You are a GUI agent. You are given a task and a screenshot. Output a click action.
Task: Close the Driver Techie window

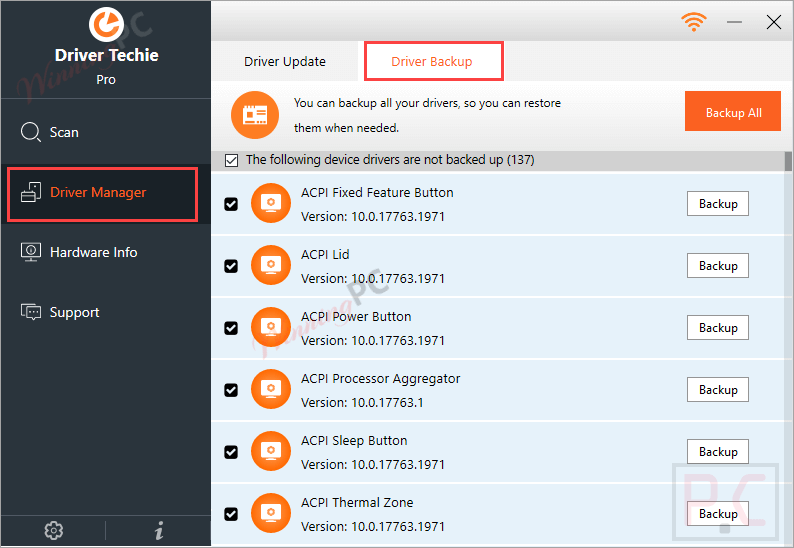coord(774,22)
